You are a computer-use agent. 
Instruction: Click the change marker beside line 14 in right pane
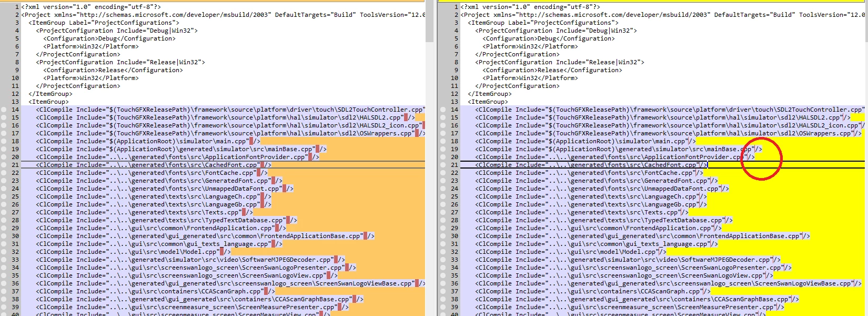(442, 110)
